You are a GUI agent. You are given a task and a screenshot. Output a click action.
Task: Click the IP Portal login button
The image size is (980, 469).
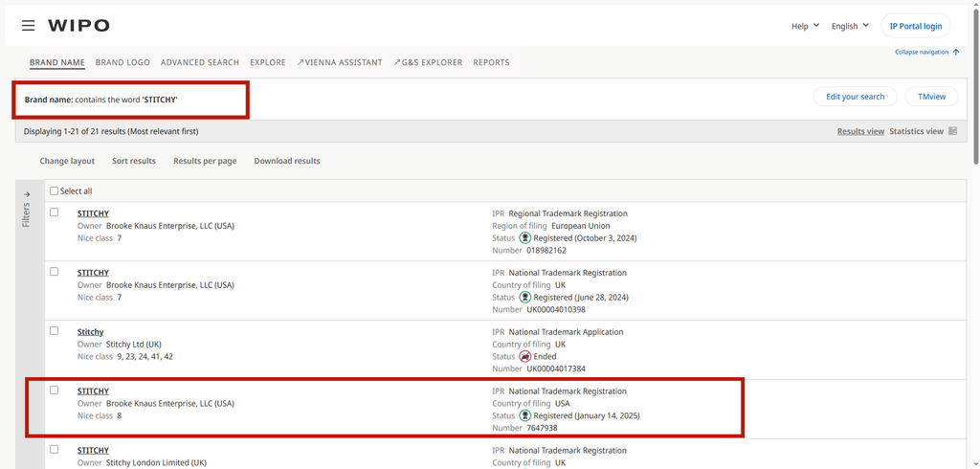tap(916, 26)
